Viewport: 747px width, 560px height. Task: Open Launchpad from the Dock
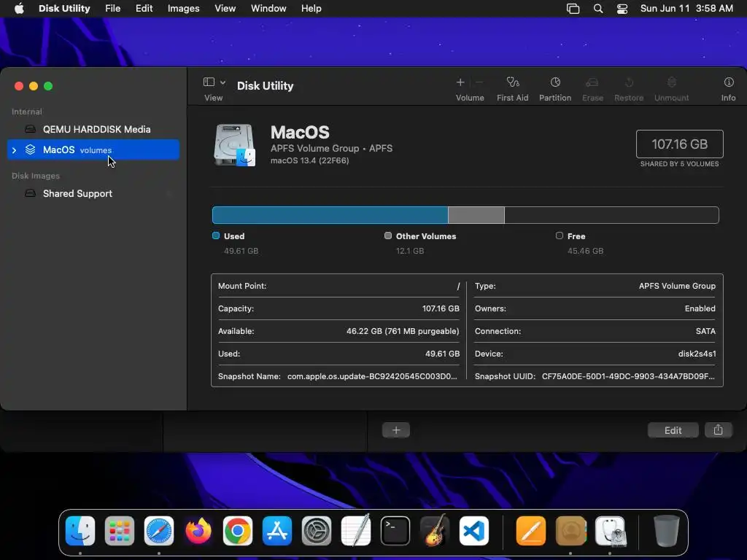120,531
